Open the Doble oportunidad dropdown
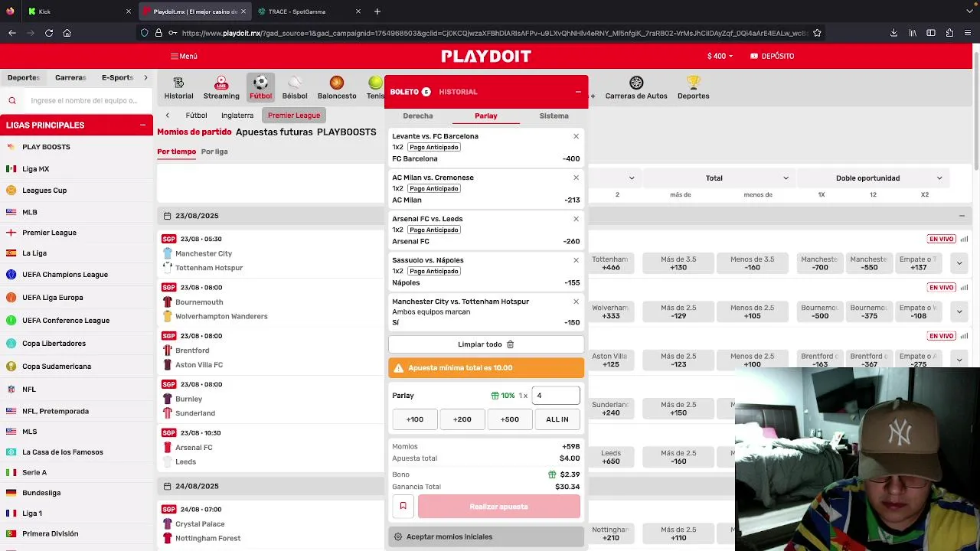The image size is (980, 551). pyautogui.click(x=873, y=178)
